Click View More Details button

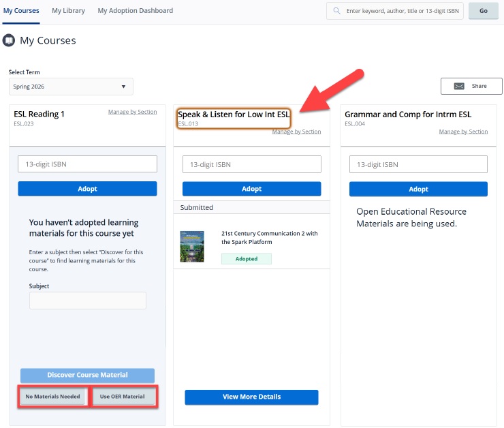click(x=251, y=397)
